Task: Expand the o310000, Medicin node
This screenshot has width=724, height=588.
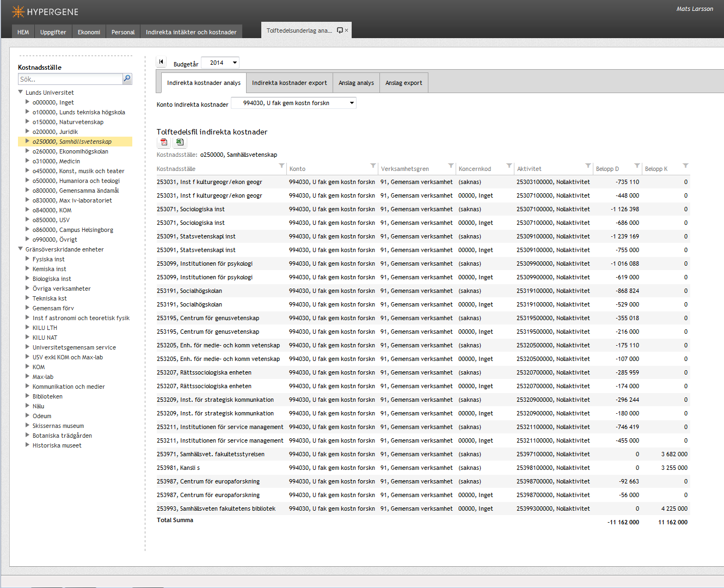Action: click(27, 161)
